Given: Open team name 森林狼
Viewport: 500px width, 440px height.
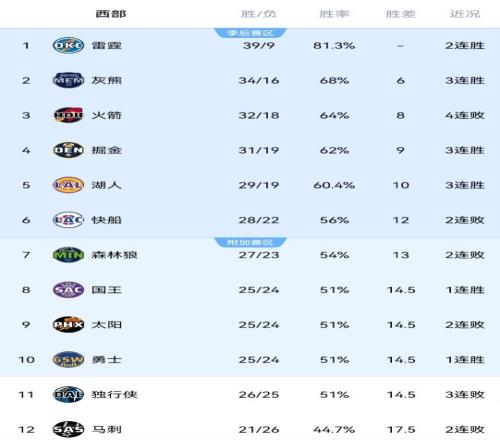Looking at the screenshot, I should pyautogui.click(x=114, y=255).
